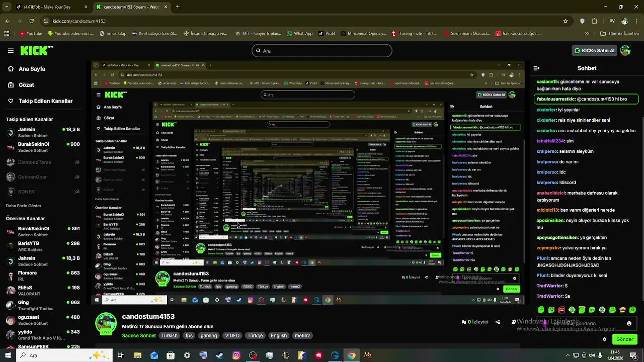Click the Chrome address bar kick.com/candostum4153
The height and width of the screenshot is (362, 644).
tap(307, 21)
